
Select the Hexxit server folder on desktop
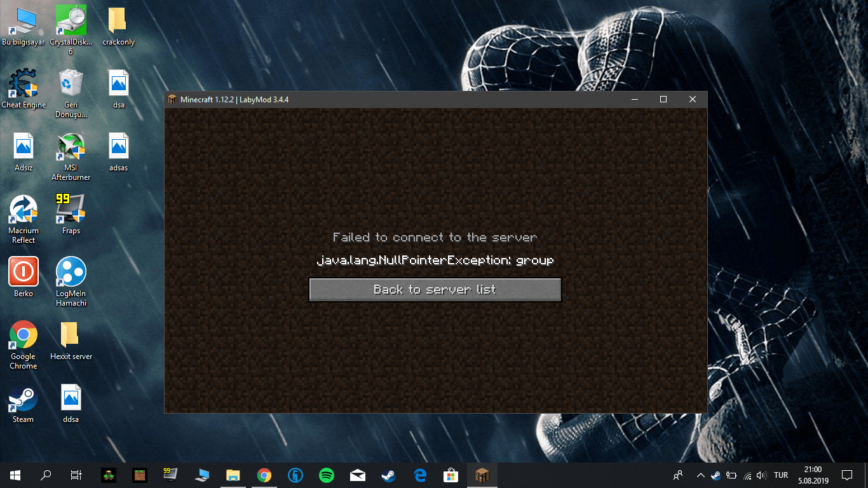tap(71, 341)
